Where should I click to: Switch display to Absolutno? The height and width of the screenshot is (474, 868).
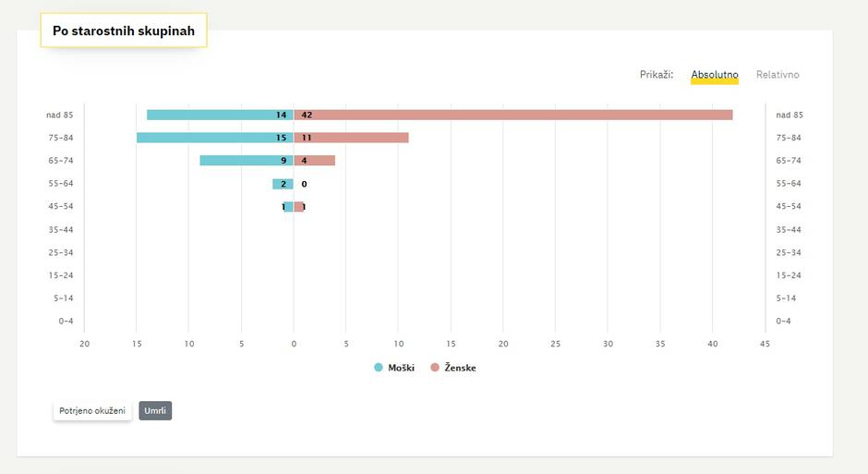point(714,75)
